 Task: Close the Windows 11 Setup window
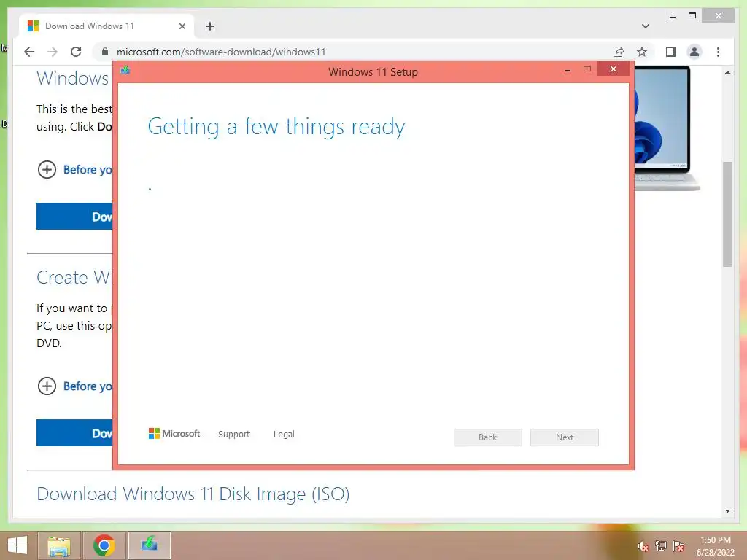[x=613, y=69]
